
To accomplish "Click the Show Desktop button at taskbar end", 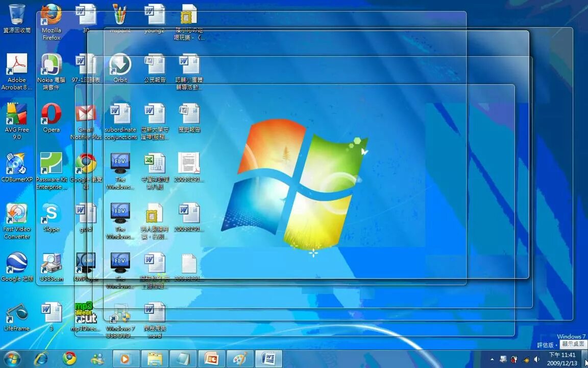I will [584, 359].
